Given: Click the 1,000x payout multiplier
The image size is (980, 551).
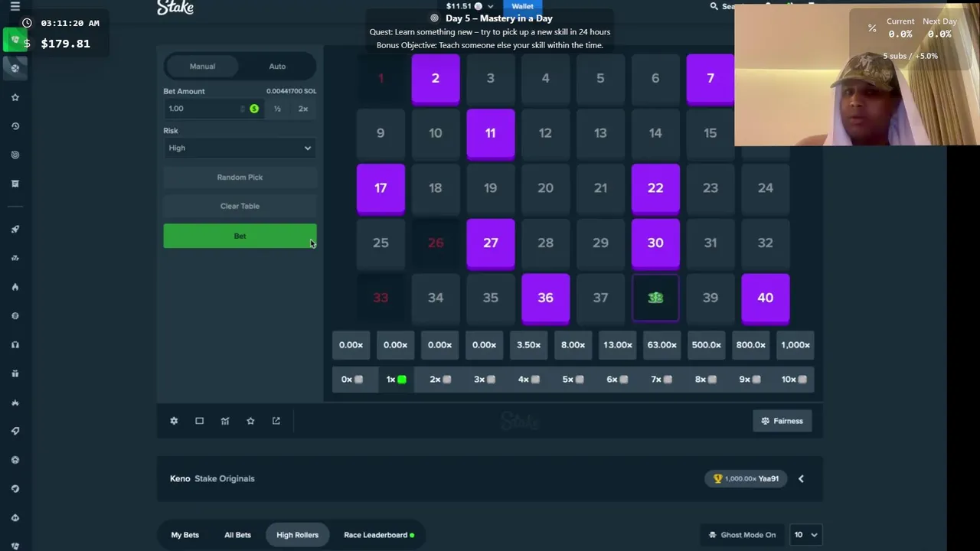Looking at the screenshot, I should point(795,345).
